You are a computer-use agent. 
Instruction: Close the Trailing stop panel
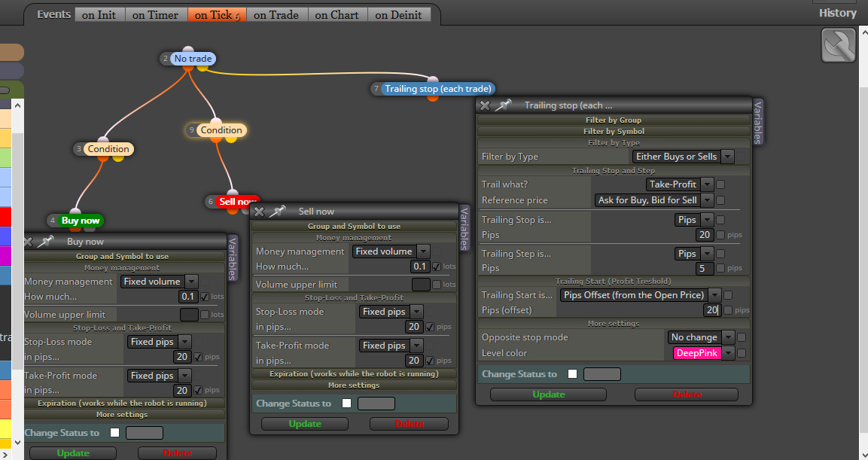[485, 105]
